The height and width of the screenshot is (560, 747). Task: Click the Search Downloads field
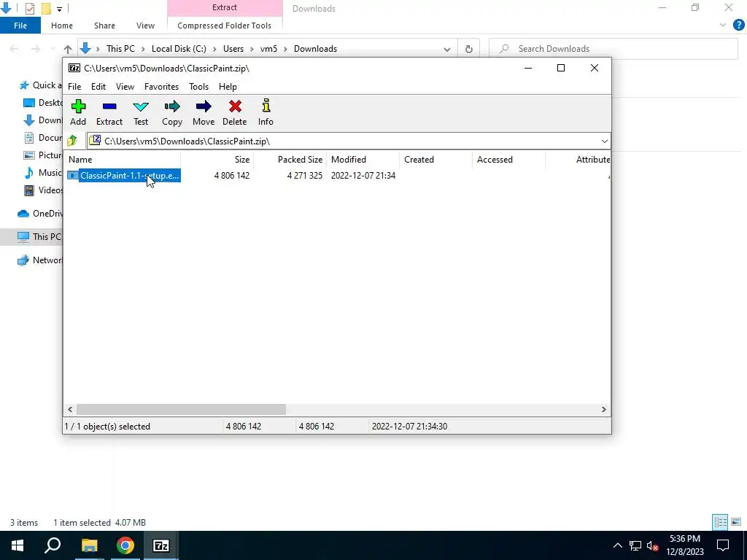(614, 49)
